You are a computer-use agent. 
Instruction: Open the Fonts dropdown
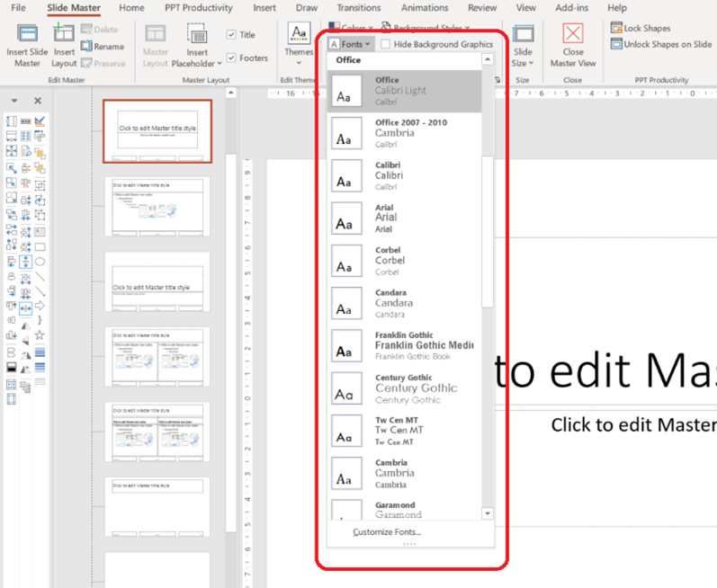point(351,44)
